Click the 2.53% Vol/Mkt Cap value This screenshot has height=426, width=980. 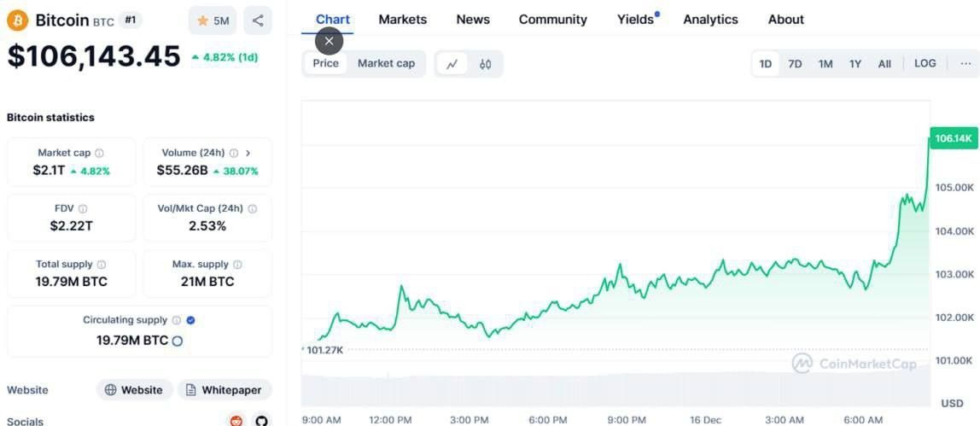[207, 226]
